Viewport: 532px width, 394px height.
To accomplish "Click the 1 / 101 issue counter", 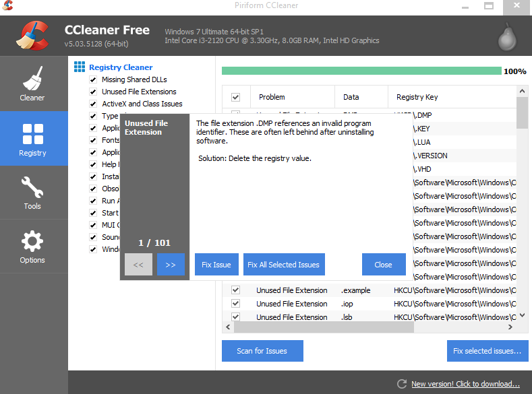I will click(154, 243).
